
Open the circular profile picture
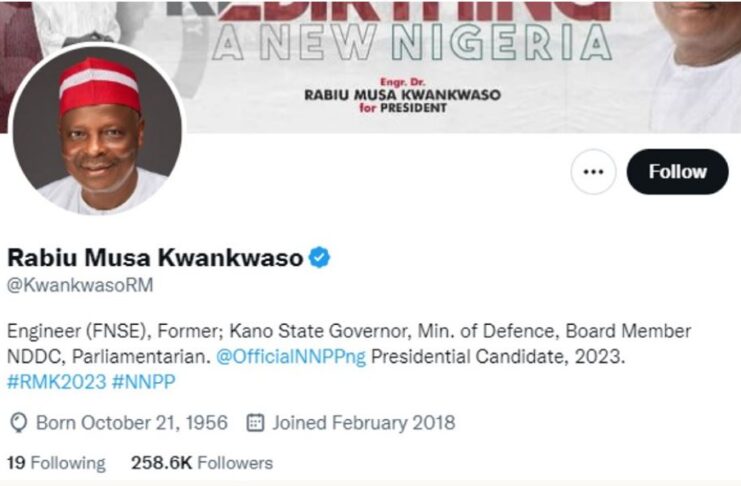point(97,130)
